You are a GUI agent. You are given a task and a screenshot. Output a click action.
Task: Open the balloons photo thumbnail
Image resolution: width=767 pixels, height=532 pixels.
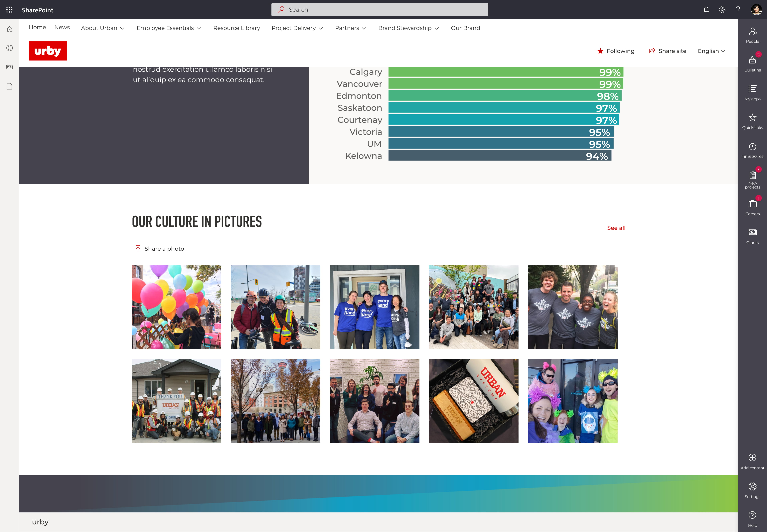[176, 307]
